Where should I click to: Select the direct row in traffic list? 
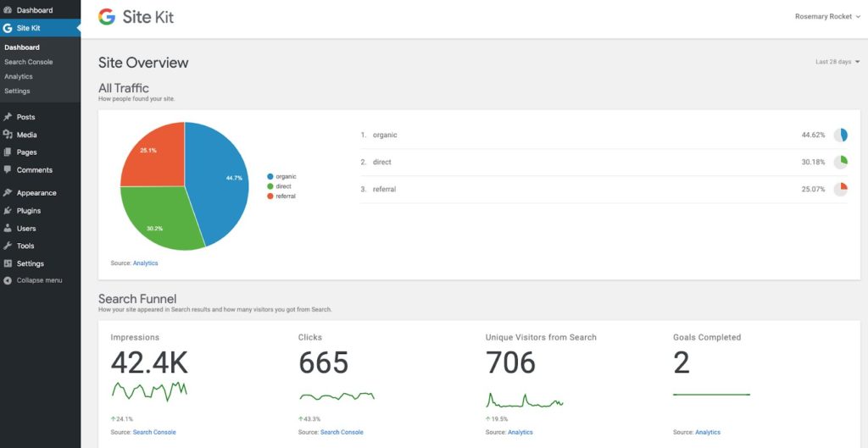tap(604, 162)
